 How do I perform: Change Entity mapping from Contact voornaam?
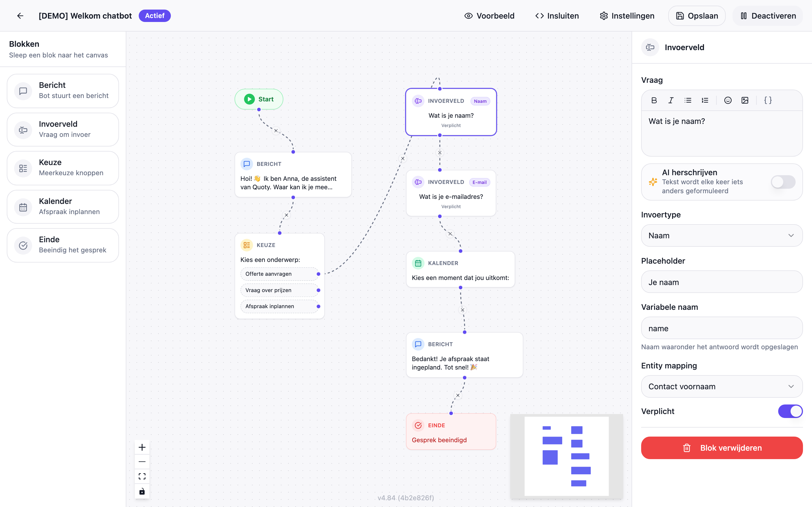tap(721, 386)
